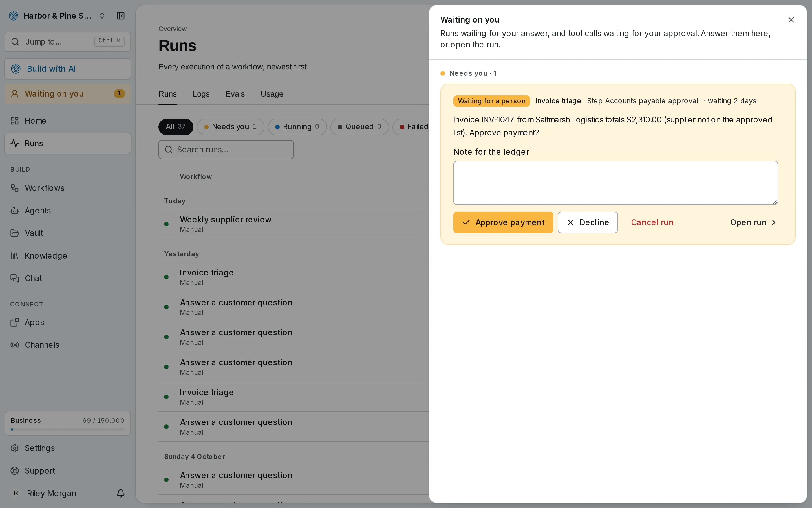Select Runs in the sidebar
Image resolution: width=812 pixels, height=508 pixels.
click(67, 143)
